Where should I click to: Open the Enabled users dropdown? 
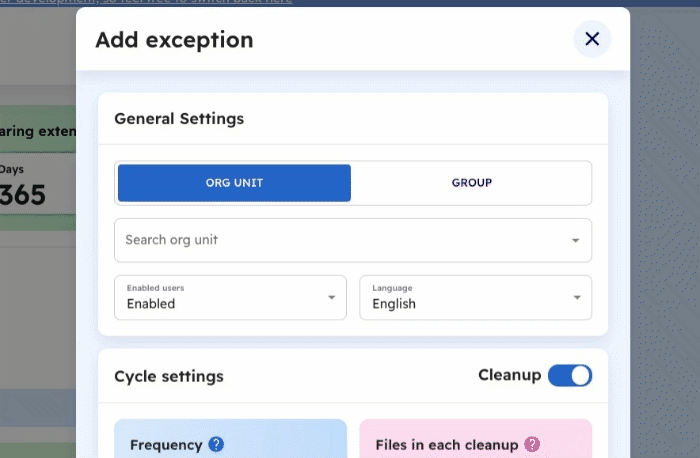click(230, 297)
